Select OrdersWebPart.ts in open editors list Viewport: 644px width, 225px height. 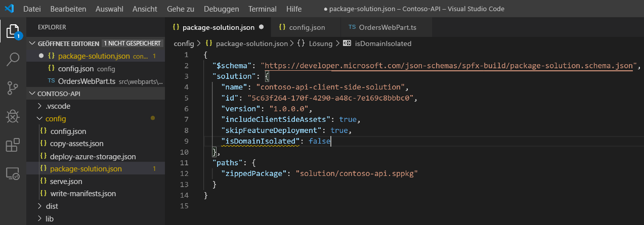(96, 81)
